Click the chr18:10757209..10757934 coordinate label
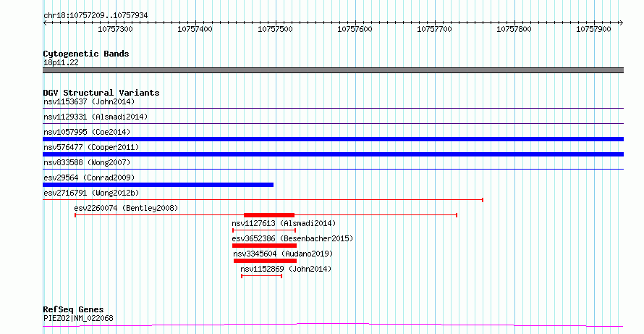Viewport: 644px width, 334px height. [x=96, y=15]
